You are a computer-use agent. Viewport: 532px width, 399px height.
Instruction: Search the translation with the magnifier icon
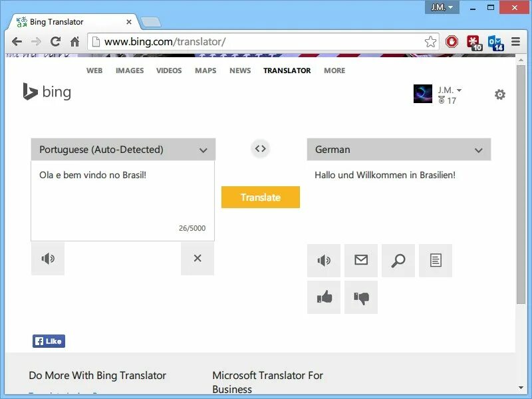pos(398,261)
